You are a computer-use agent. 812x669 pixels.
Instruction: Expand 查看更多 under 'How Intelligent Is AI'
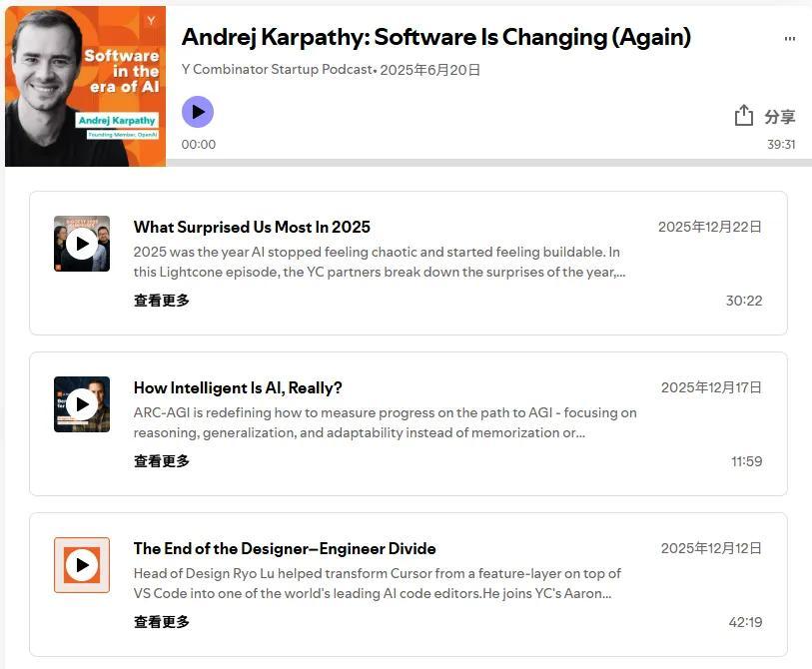162,461
